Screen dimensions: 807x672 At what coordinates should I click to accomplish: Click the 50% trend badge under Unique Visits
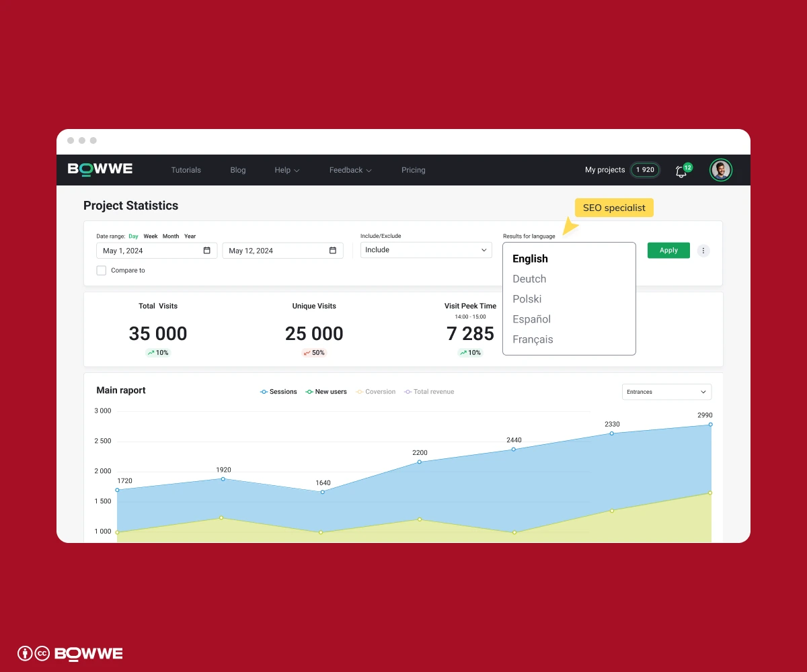click(314, 353)
